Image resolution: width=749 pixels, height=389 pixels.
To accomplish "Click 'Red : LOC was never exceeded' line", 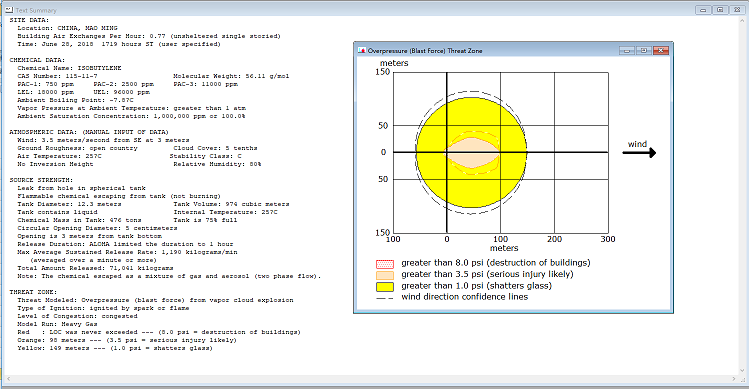I will pos(159,332).
